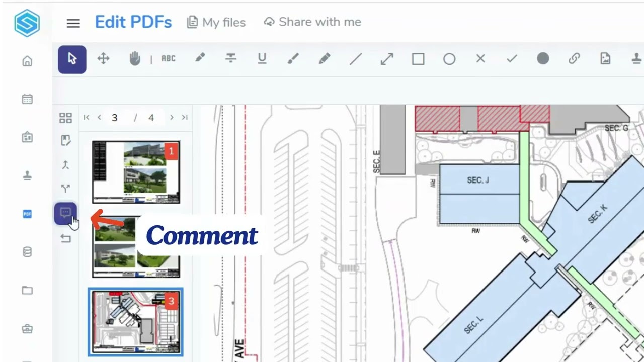Select the arrow pointer tool
Image resolution: width=644 pixels, height=362 pixels.
click(72, 59)
